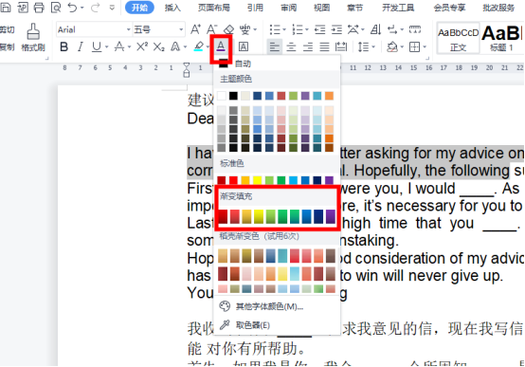Image resolution: width=525 pixels, height=367 pixels.
Task: Click the indent marker on the ruler
Action: pos(186,70)
